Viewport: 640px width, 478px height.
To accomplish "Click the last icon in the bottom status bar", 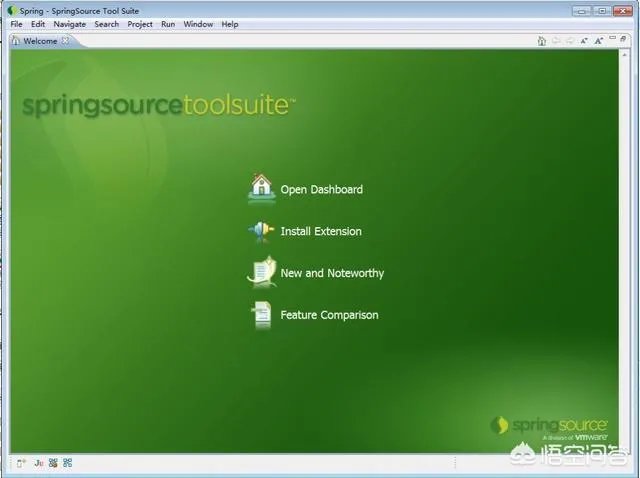I will click(68, 463).
